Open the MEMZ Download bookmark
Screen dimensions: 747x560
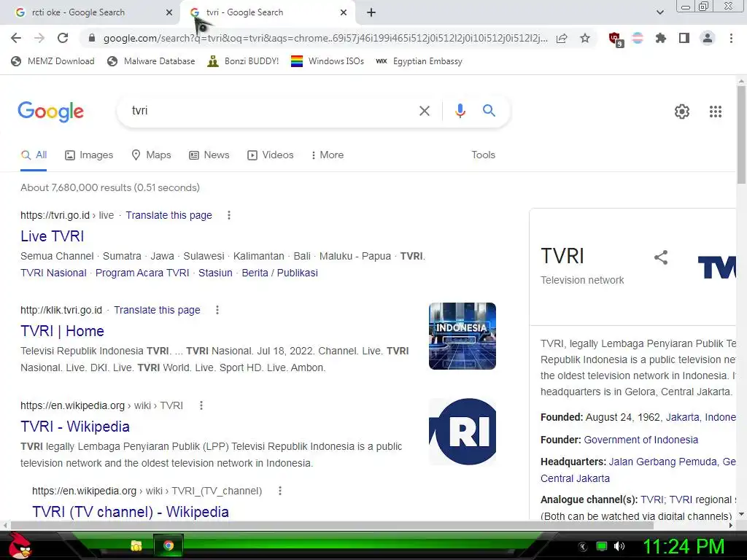53,61
